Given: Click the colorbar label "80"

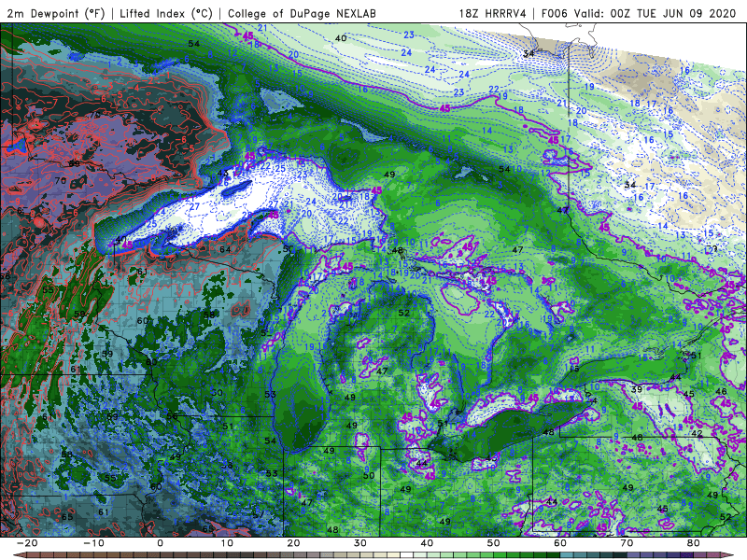Looking at the screenshot, I should (694, 543).
